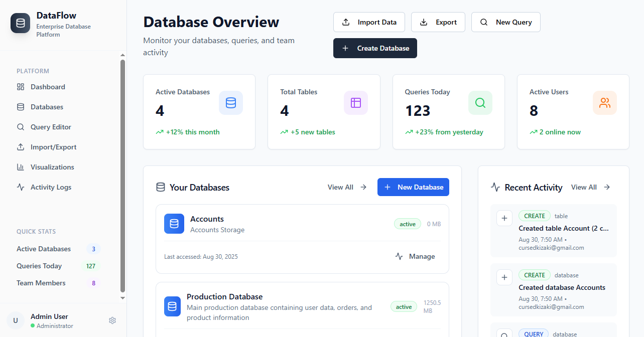This screenshot has width=644, height=337.
Task: Click 'Created table Account' activity text
Action: [564, 228]
